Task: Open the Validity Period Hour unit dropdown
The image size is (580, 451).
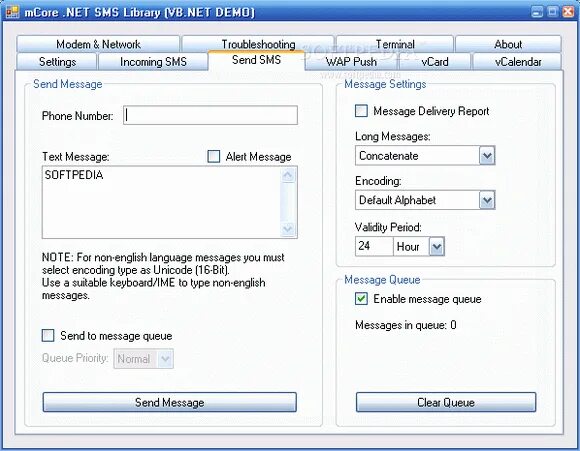Action: (x=436, y=246)
